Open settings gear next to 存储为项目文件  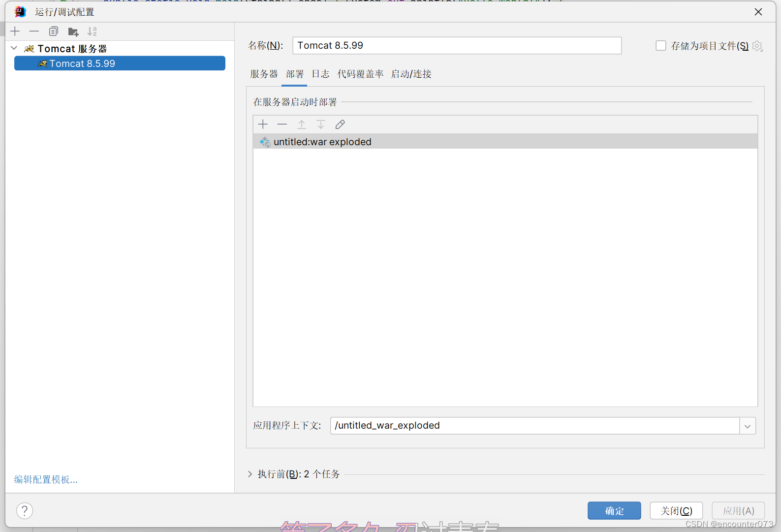(757, 46)
